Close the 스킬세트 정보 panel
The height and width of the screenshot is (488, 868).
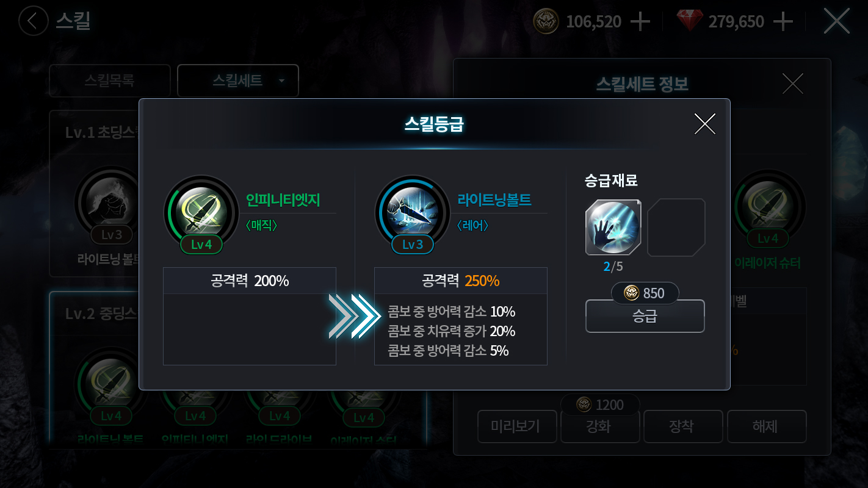792,84
